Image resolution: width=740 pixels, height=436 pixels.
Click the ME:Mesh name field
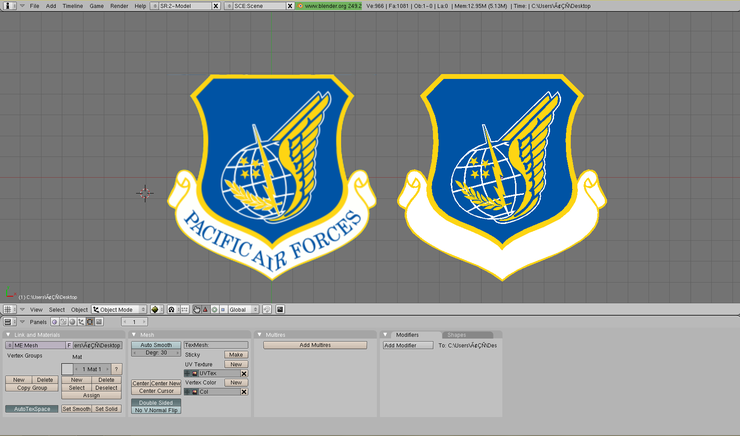pos(39,345)
